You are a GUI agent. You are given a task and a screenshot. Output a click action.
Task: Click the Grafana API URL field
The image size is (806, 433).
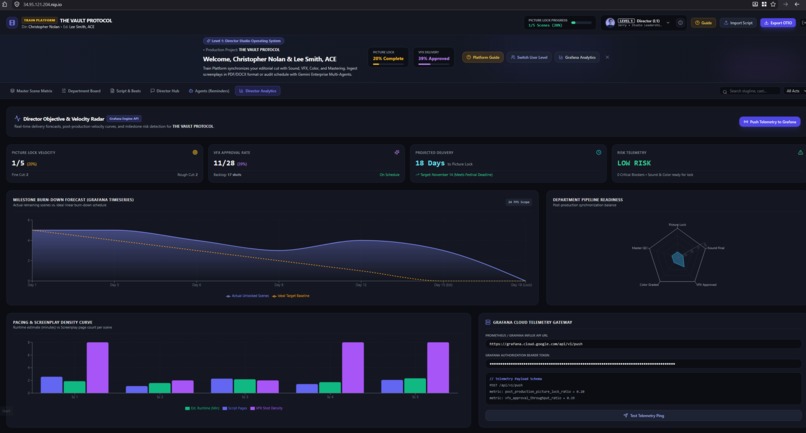(643, 344)
